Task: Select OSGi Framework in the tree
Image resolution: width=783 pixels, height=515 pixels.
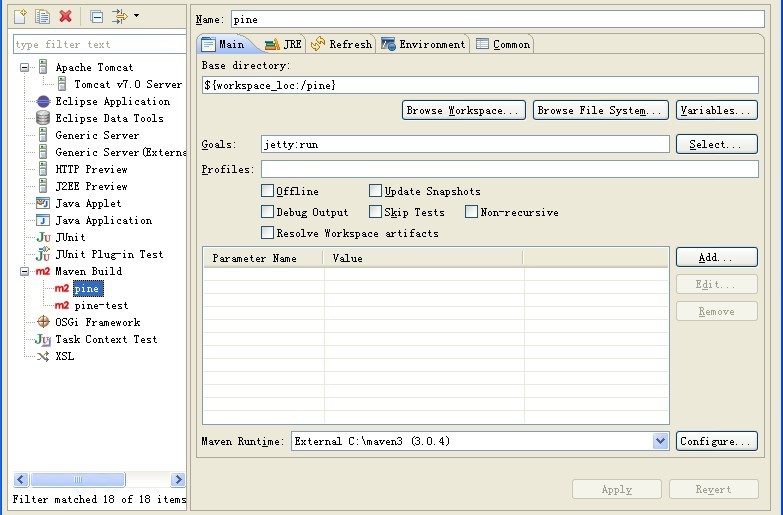Action: [97, 322]
